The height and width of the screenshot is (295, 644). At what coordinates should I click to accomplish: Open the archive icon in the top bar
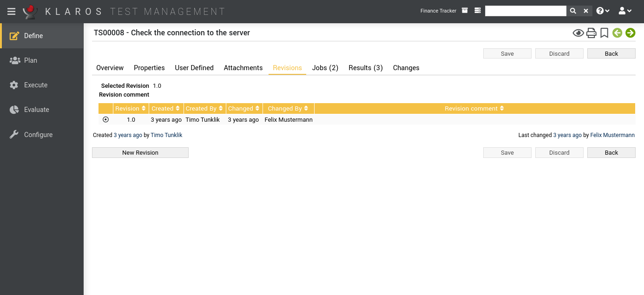(x=465, y=10)
